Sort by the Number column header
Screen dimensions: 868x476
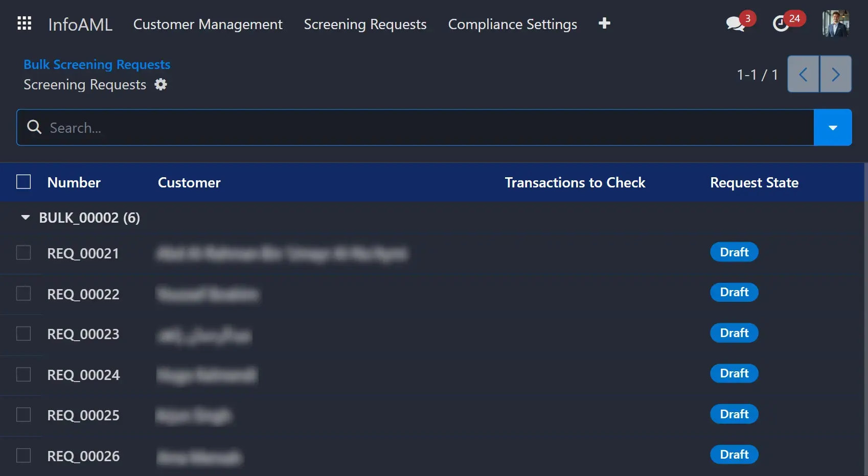click(x=74, y=182)
